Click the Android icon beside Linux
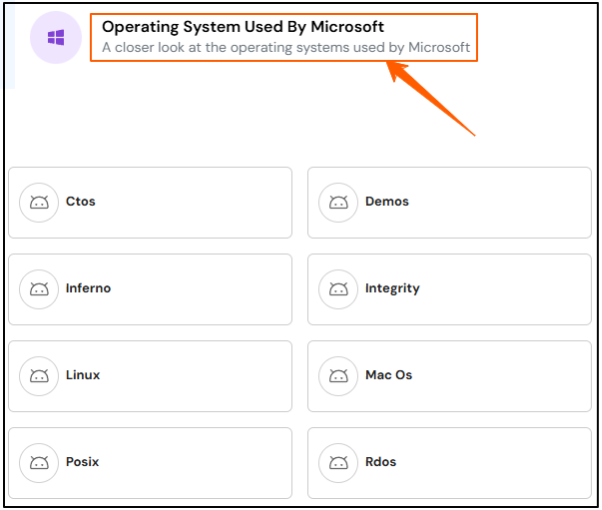This screenshot has height=510, width=602. point(39,376)
